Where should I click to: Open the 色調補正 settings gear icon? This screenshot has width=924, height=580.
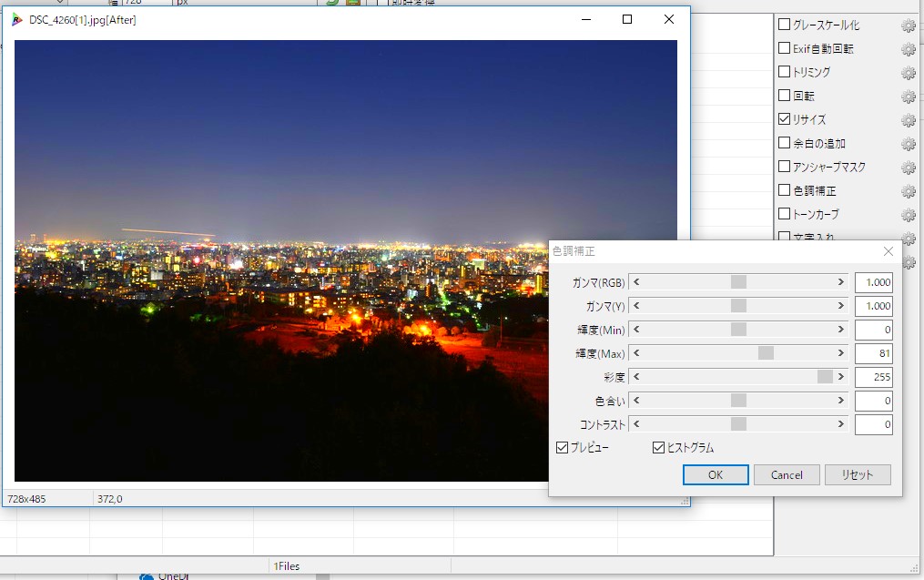click(908, 190)
